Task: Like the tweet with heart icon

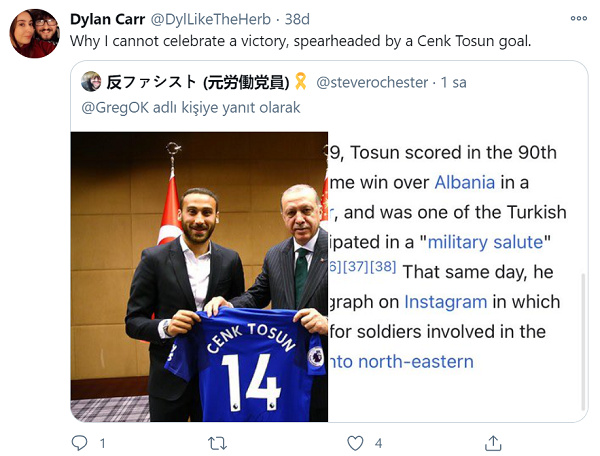Action: coord(355,443)
